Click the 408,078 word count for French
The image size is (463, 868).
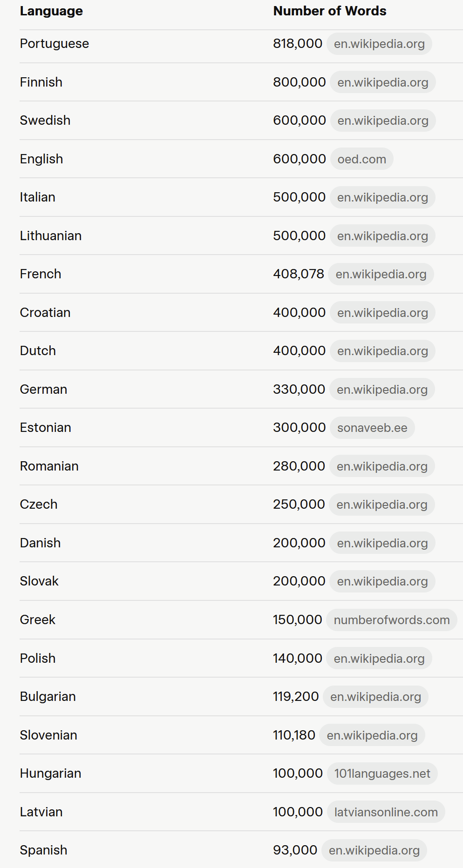coord(298,274)
